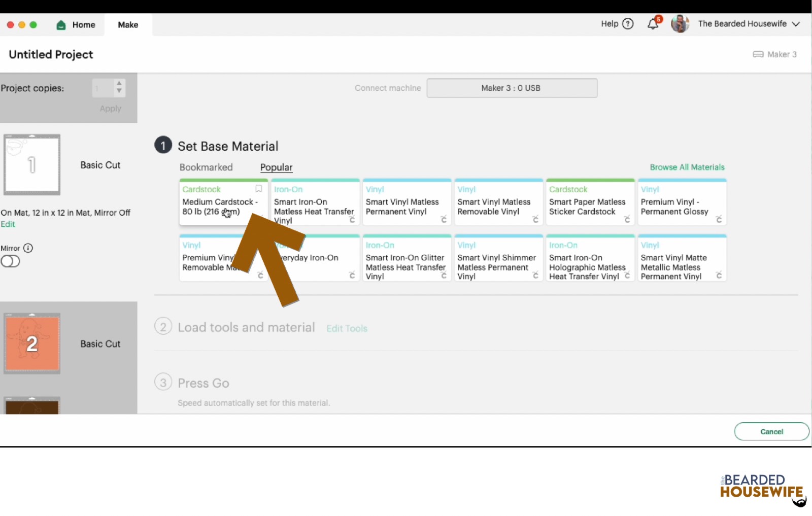Choose Smart Vinyl Matless Permanent Vinyl
812x516 pixels.
pyautogui.click(x=407, y=202)
